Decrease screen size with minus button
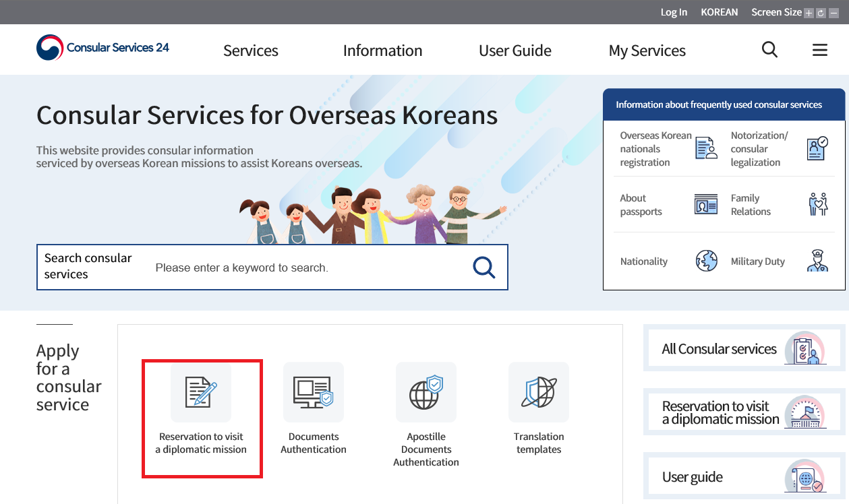The image size is (849, 504). 833,13
